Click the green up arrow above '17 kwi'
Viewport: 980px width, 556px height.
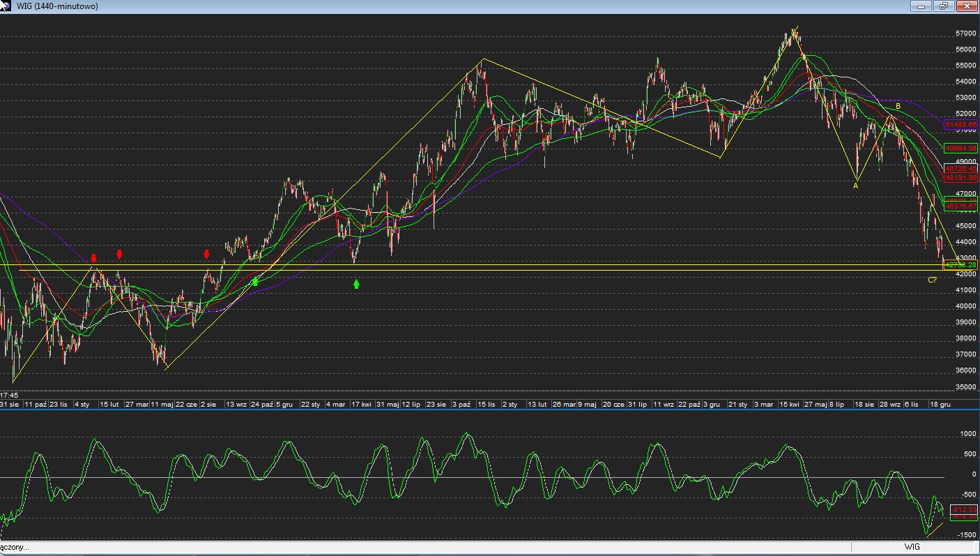pyautogui.click(x=356, y=284)
